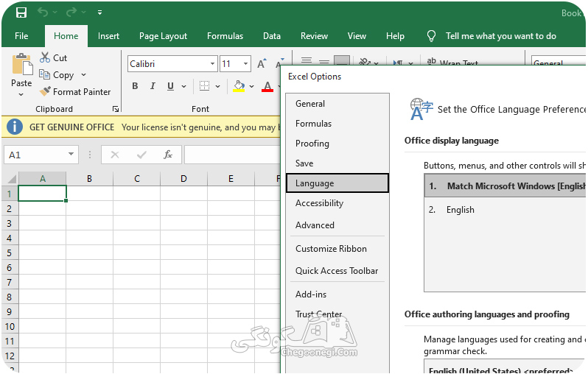The width and height of the screenshot is (588, 374).
Task: Open Quick Access Toolbar options page
Action: click(337, 271)
